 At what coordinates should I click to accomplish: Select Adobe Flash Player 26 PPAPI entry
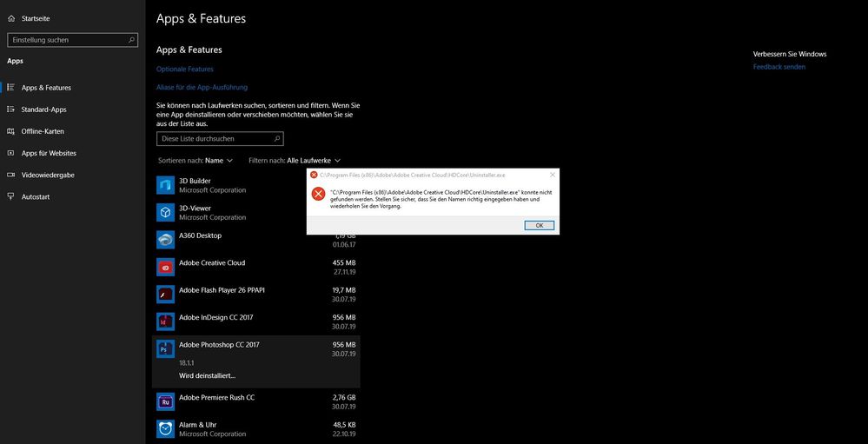255,295
